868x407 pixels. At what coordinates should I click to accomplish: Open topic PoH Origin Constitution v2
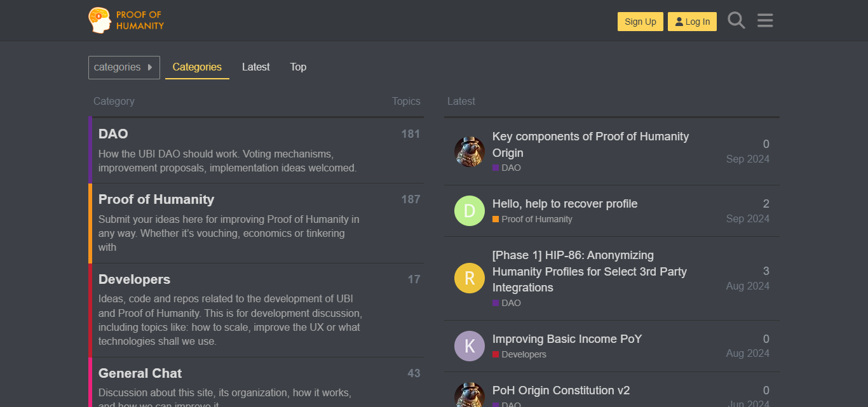(561, 390)
